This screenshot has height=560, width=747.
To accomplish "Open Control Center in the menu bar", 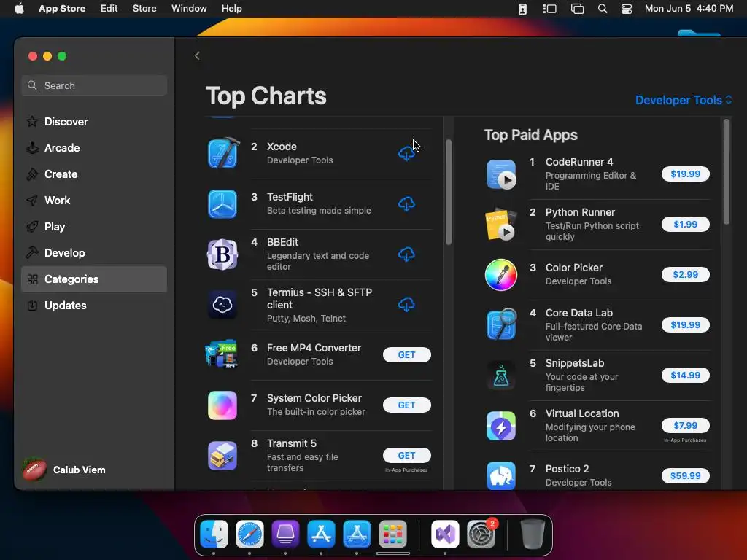I will point(627,9).
